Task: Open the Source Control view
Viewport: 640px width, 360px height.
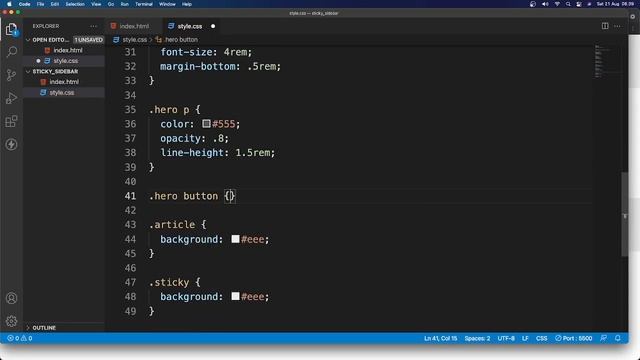Action: click(11, 75)
